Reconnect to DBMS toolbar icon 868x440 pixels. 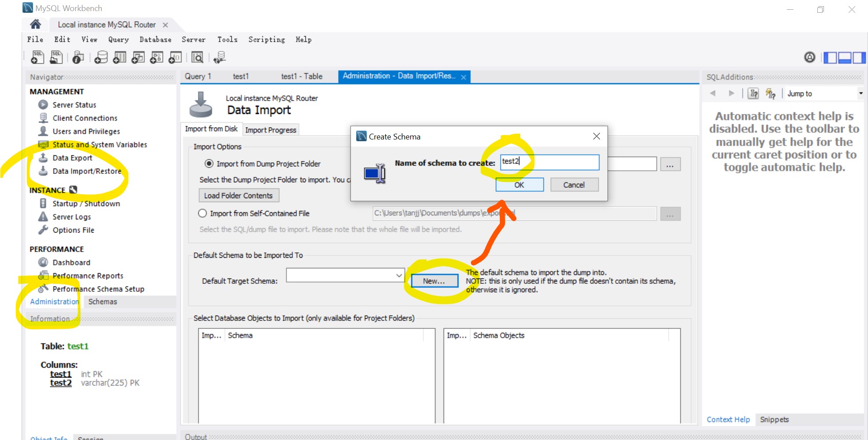point(220,57)
